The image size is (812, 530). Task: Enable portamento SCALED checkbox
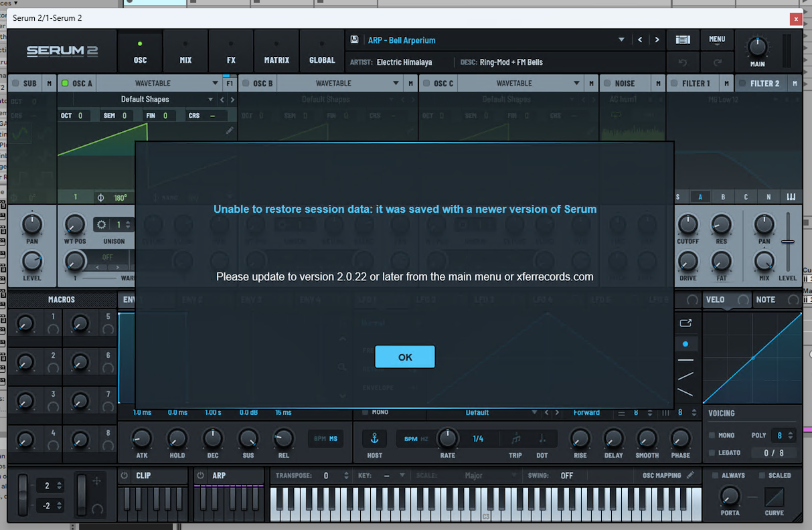tap(762, 476)
